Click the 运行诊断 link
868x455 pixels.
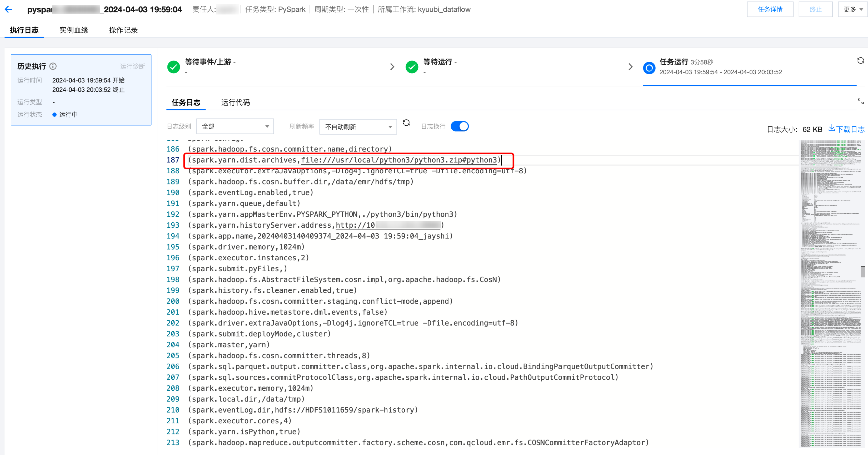point(132,66)
